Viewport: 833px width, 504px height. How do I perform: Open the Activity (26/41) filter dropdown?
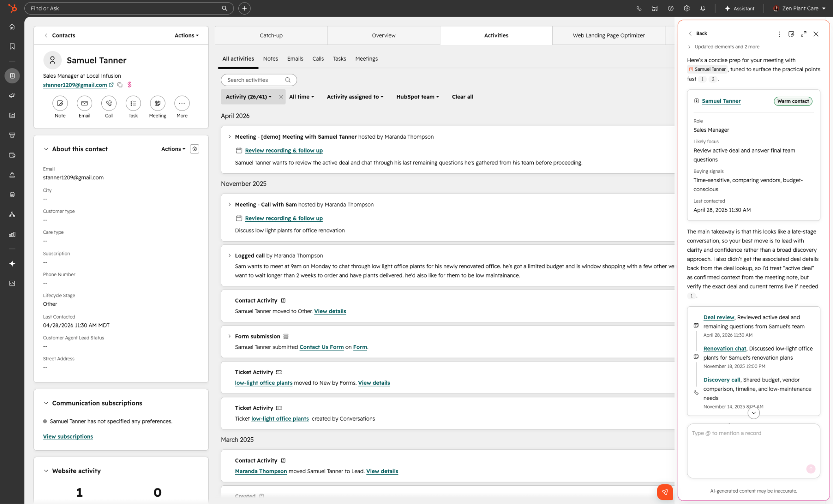coord(249,97)
